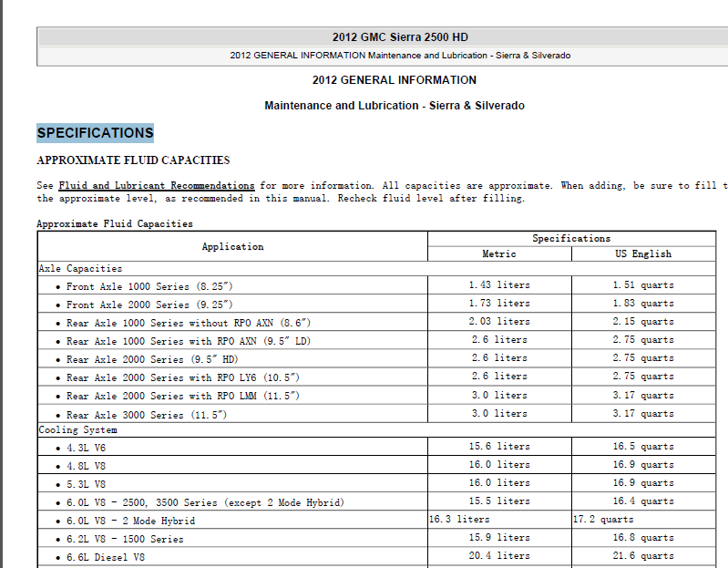Click the Axle Capacities section row
This screenshot has height=568, width=728.
click(376, 268)
